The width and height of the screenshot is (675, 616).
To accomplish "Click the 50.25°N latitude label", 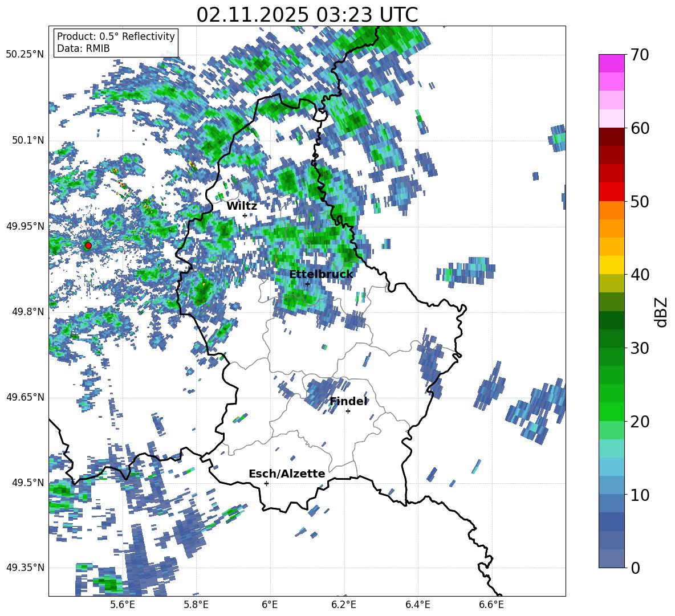I will [x=25, y=55].
